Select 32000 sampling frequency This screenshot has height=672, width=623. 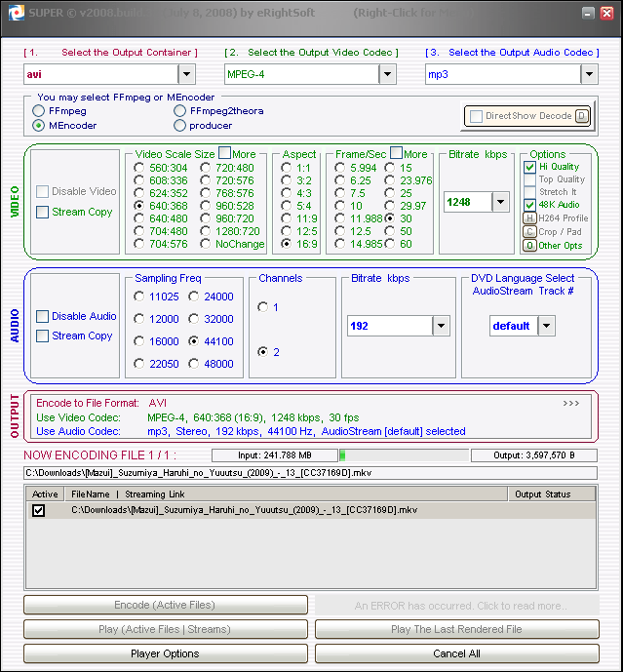pos(194,319)
